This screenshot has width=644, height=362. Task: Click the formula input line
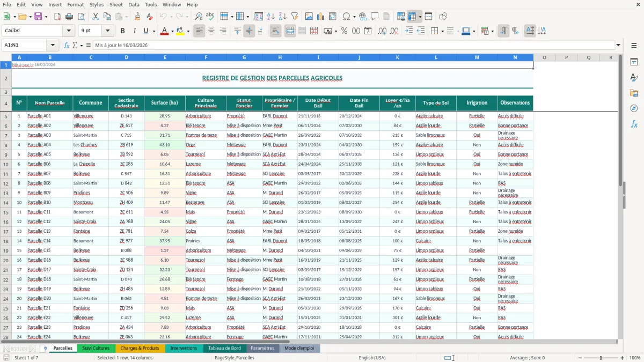click(x=354, y=46)
